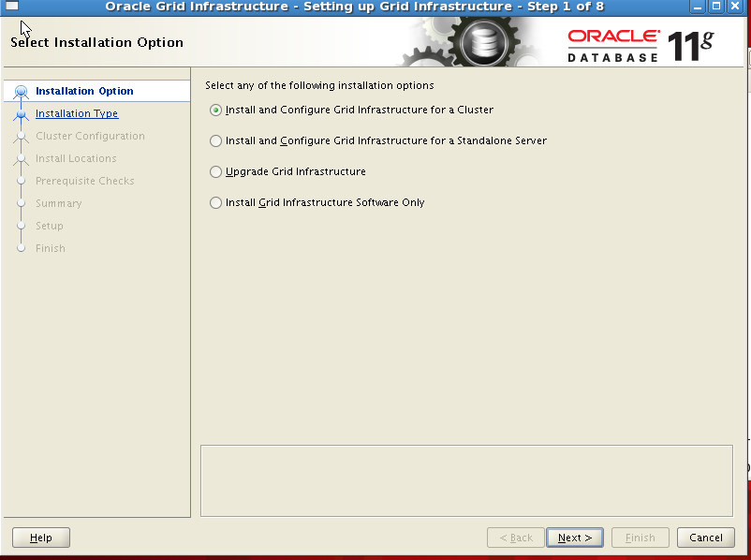Click the Setup step dot
751x560 pixels.
(x=21, y=226)
